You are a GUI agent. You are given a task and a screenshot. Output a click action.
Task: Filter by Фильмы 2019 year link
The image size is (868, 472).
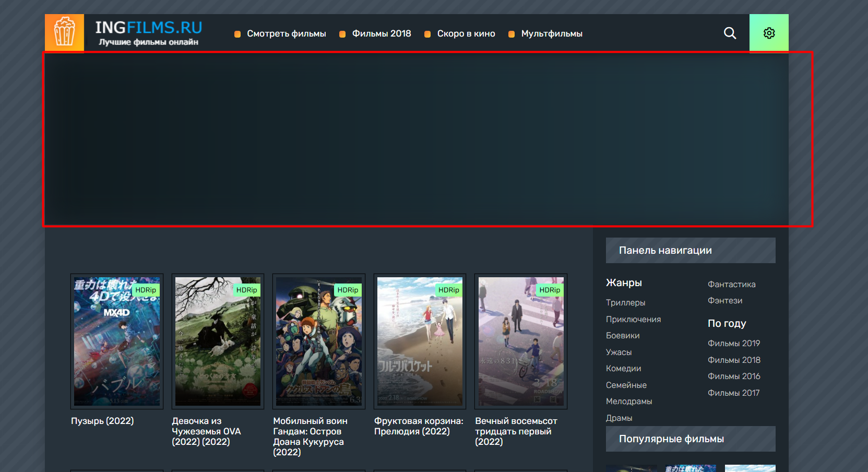coord(733,344)
